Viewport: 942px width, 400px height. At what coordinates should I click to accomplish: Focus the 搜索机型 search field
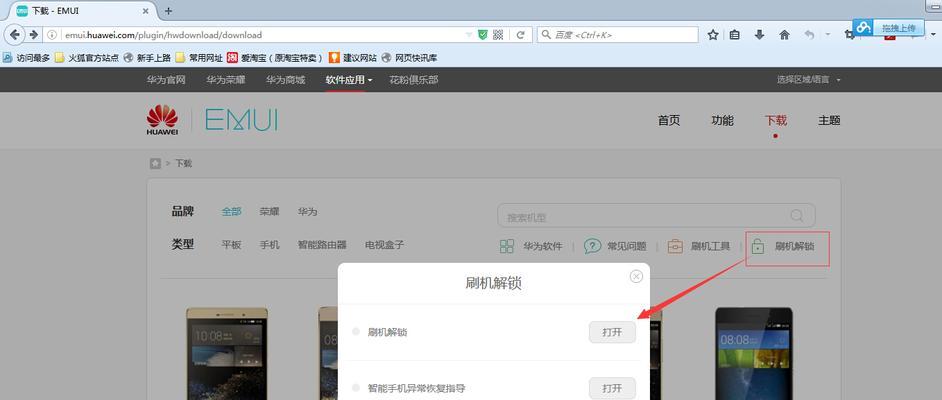coord(656,216)
